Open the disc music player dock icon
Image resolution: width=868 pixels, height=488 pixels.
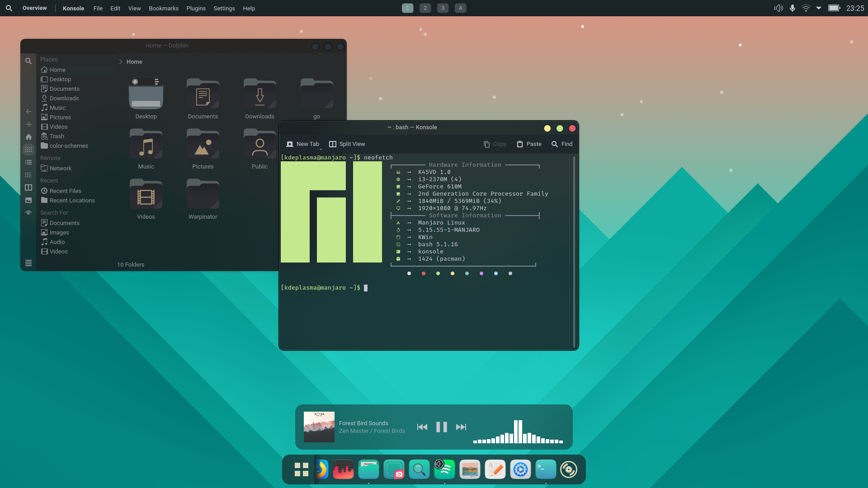tap(569, 469)
